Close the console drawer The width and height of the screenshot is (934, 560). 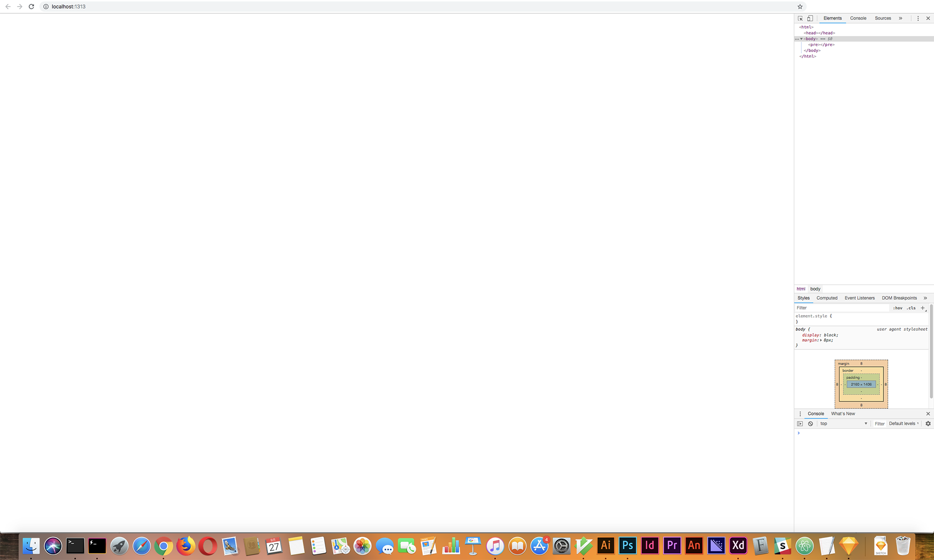pyautogui.click(x=928, y=414)
